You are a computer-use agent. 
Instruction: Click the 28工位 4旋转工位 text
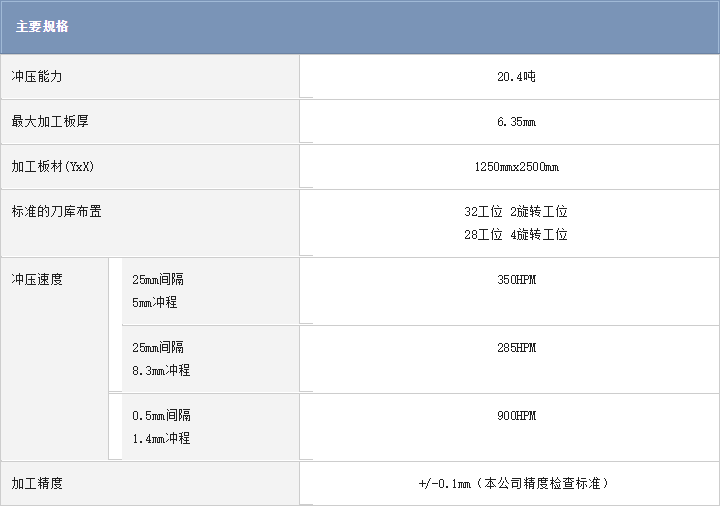pyautogui.click(x=516, y=235)
